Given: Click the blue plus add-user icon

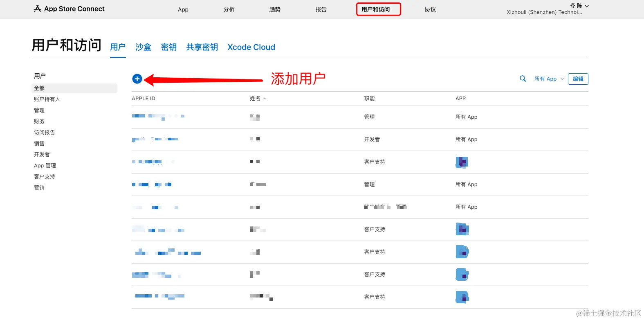Looking at the screenshot, I should pos(137,79).
